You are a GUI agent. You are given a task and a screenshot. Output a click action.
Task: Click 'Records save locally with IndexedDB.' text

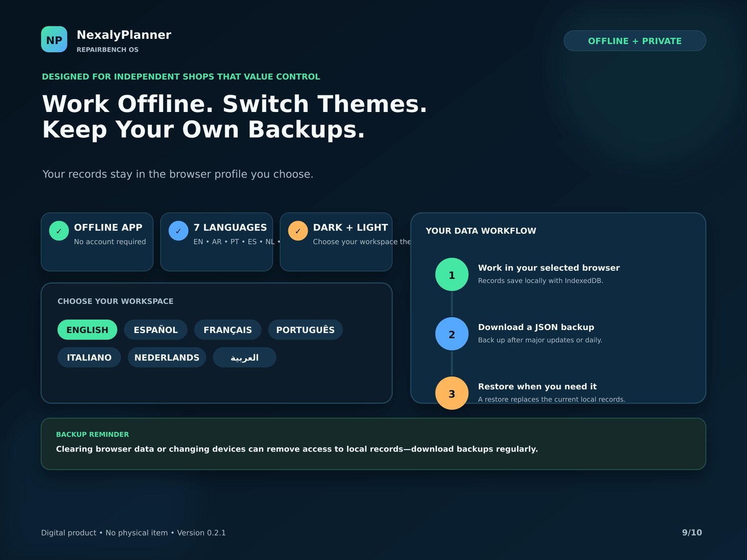point(540,281)
